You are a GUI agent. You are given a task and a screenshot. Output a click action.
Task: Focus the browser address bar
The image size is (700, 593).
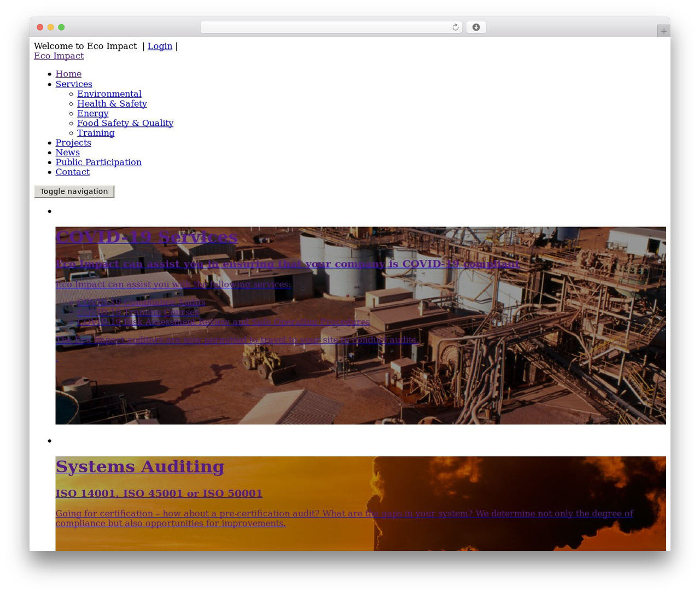tap(331, 27)
